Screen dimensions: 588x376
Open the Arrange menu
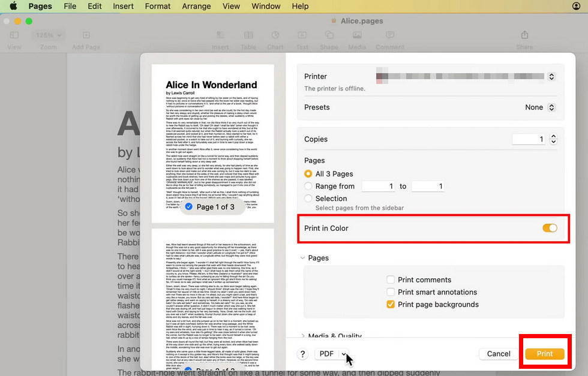[x=197, y=7]
